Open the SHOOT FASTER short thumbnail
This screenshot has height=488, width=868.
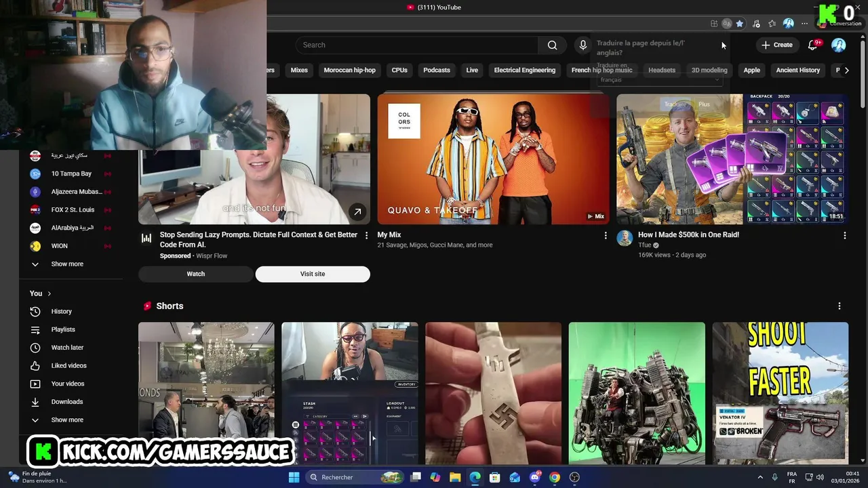(780, 393)
